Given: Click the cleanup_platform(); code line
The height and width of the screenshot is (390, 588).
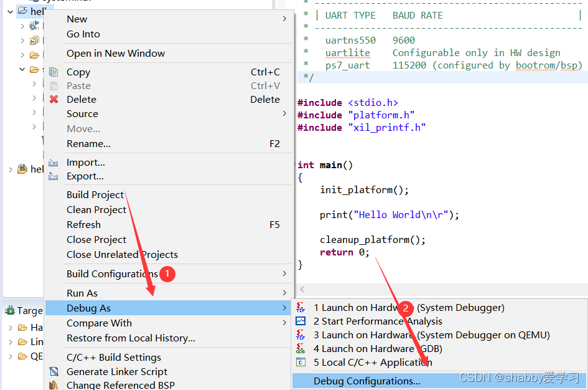Looking at the screenshot, I should (x=373, y=240).
